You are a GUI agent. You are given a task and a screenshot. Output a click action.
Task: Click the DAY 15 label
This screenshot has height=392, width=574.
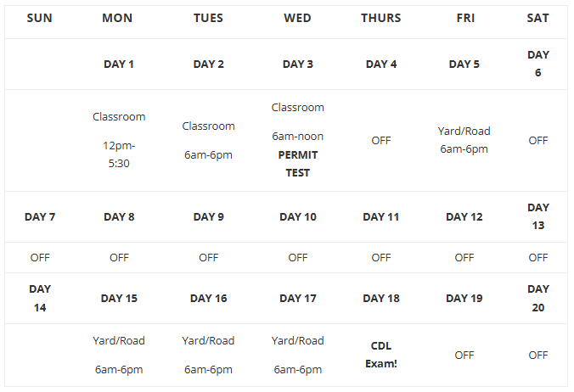tap(119, 299)
